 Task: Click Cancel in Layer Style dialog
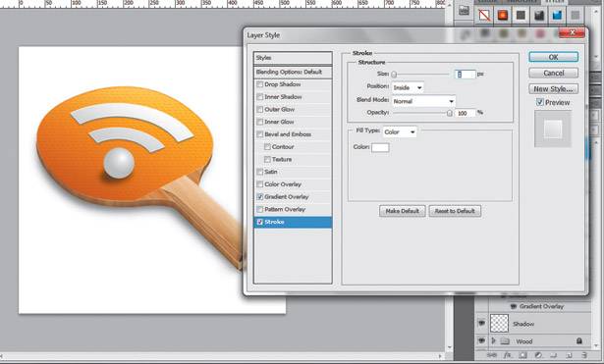554,74
